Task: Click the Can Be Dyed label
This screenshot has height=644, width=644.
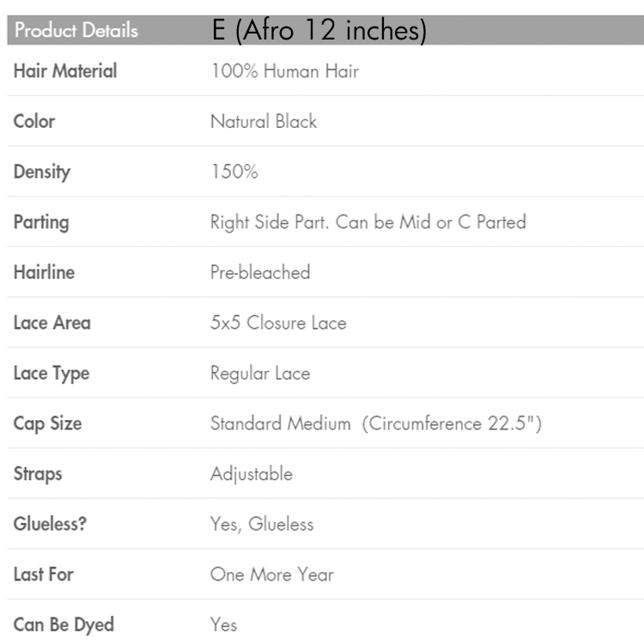Action: tap(64, 624)
